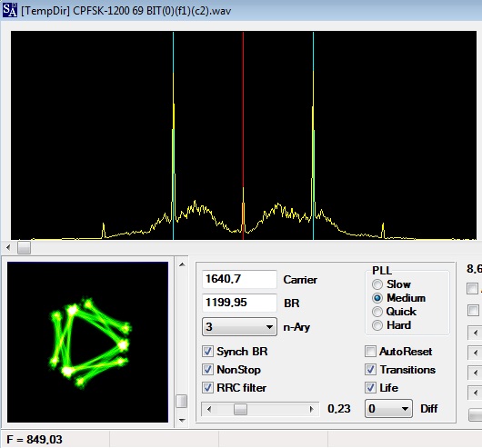Click the BR baud rate input field
The height and width of the screenshot is (448, 482).
coord(239,303)
